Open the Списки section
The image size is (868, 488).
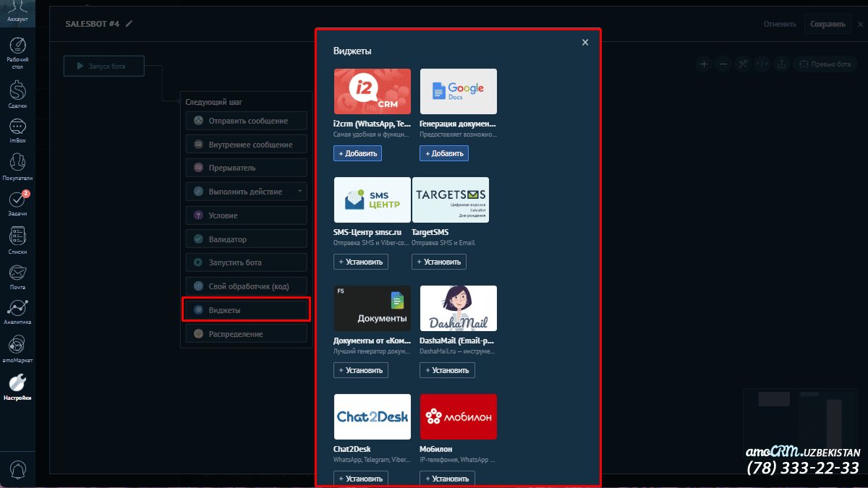(18, 240)
